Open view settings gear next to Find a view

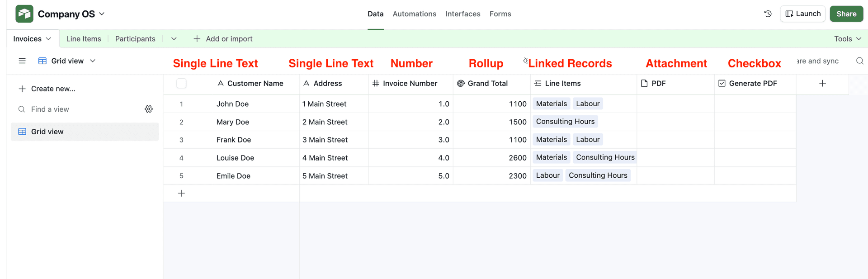[149, 109]
